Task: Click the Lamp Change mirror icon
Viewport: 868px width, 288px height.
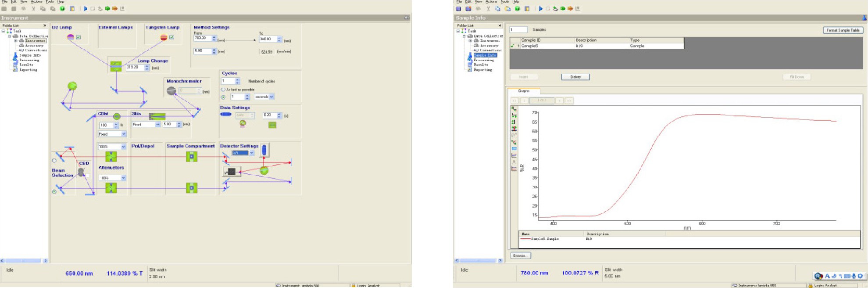Action: click(x=116, y=67)
